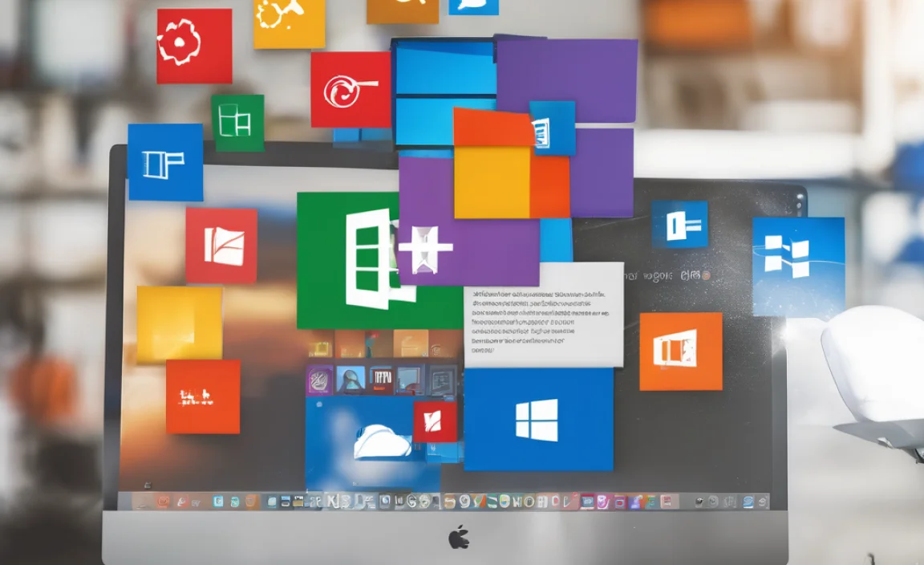Click the blue document-icon tile right of the note
Image resolution: width=924 pixels, height=565 pixels.
click(x=679, y=224)
